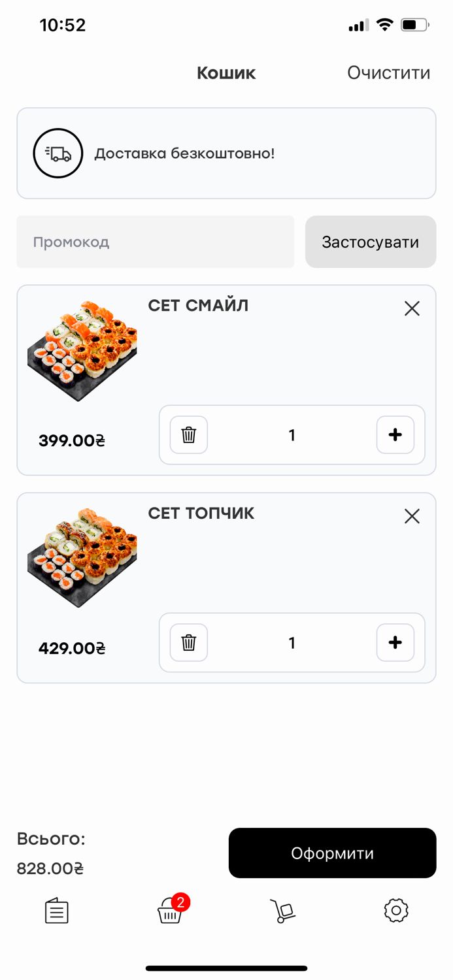Open the settings gear in bottom navigation

[x=395, y=910]
